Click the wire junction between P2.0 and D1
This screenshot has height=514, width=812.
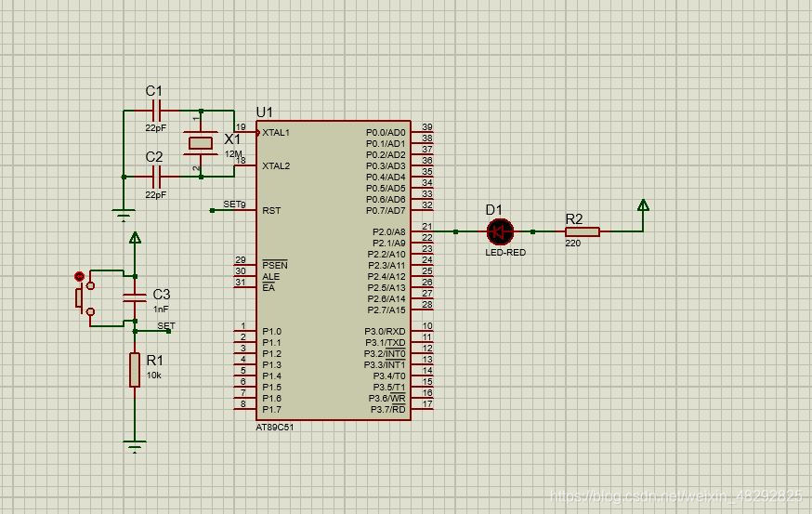(455, 231)
